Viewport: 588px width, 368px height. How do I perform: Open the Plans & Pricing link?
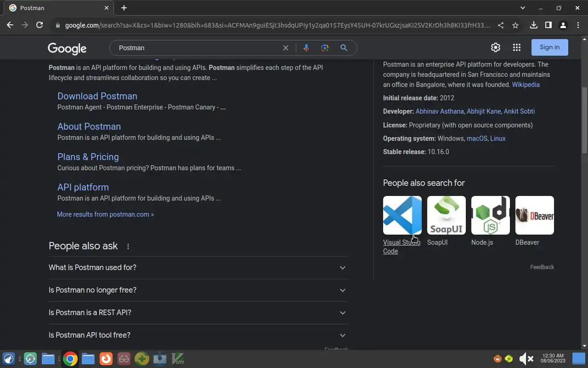(88, 157)
